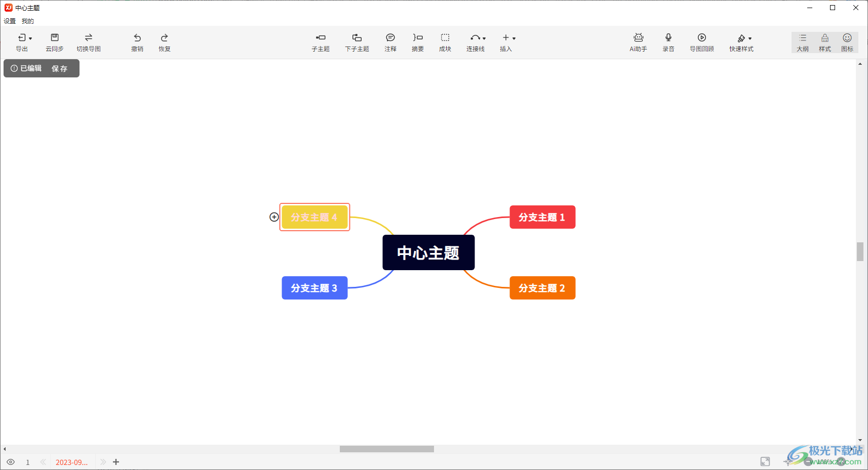
Task: Click 切换导图 to switch mind maps
Action: [89, 42]
